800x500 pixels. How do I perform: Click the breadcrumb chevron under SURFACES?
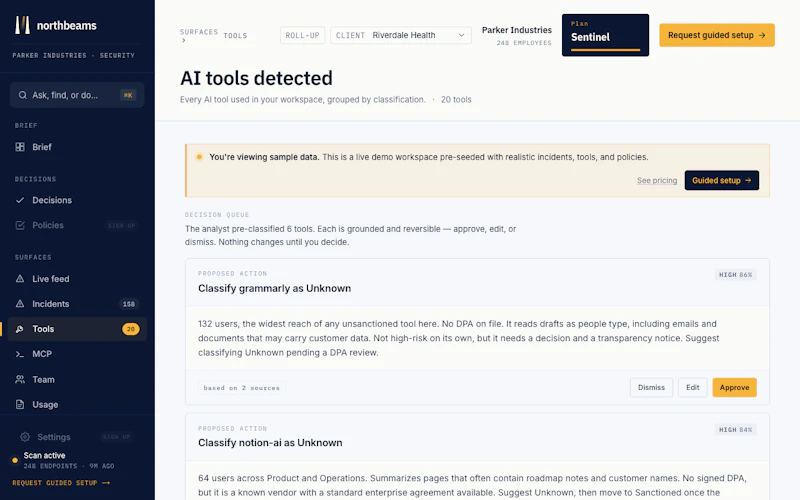[184, 41]
